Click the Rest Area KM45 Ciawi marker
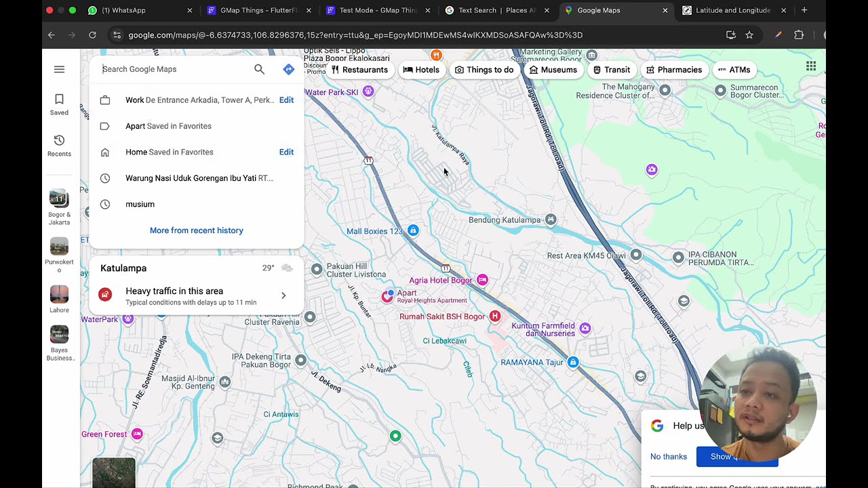The image size is (868, 488). [x=635, y=255]
